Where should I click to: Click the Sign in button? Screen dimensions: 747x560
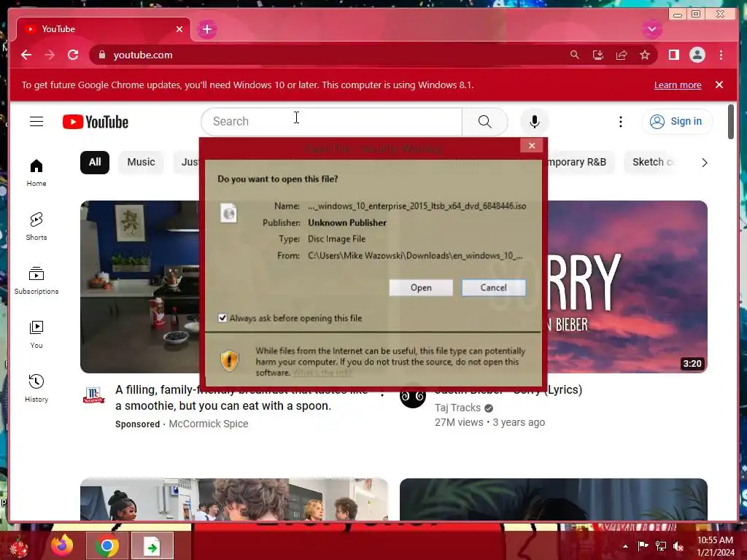tap(677, 122)
